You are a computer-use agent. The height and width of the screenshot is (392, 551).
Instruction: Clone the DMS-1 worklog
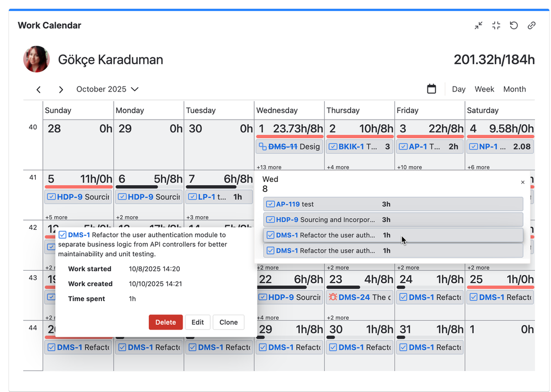pos(228,323)
